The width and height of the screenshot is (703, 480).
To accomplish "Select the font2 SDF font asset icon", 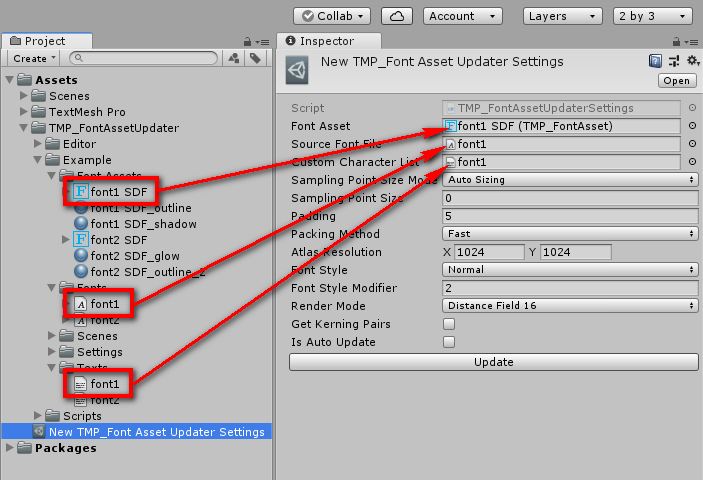I will 81,240.
